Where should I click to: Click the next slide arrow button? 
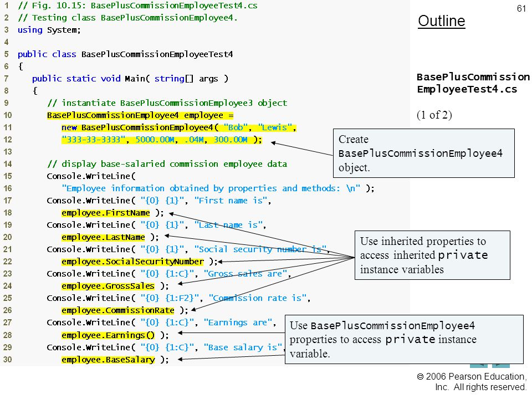[501, 365]
